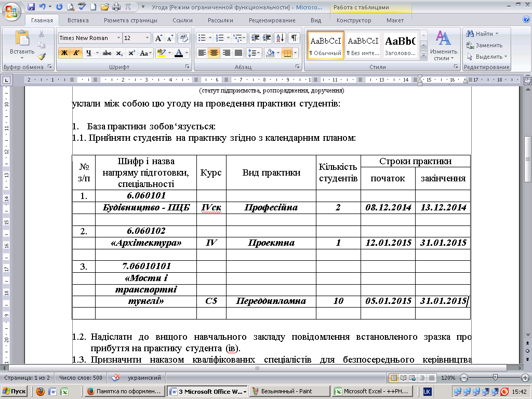Screen dimensions: 532x399
Task: Toggle show paragraph marks
Action: (x=294, y=38)
